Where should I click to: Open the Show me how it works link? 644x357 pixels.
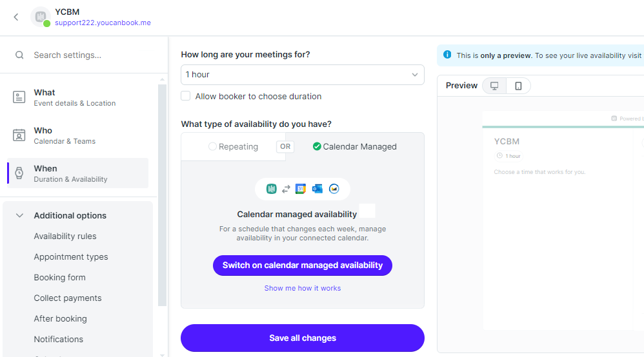302,288
